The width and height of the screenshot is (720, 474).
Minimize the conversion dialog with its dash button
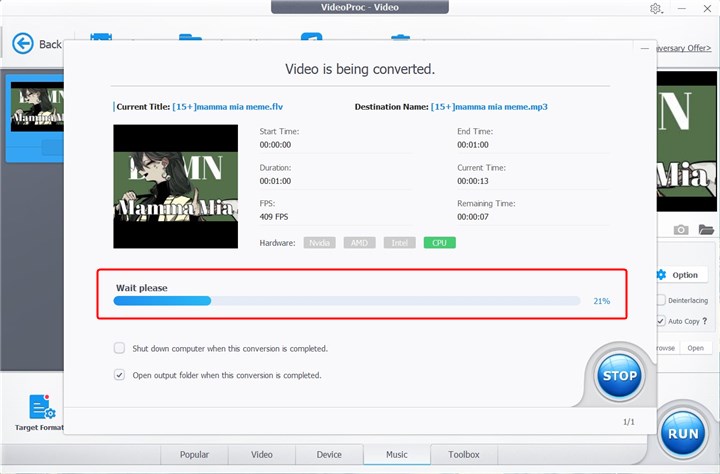click(645, 48)
